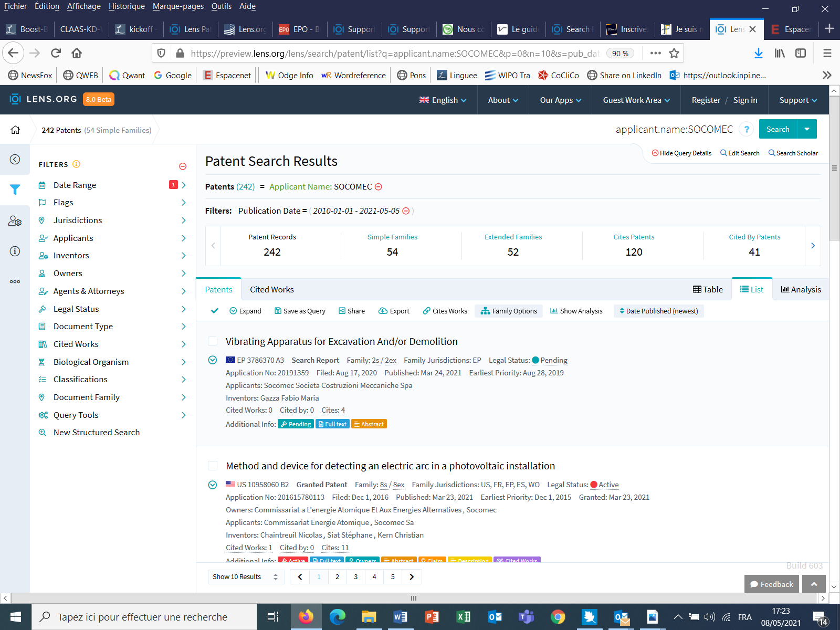
Task: Click the red clear filters icon
Action: (183, 166)
